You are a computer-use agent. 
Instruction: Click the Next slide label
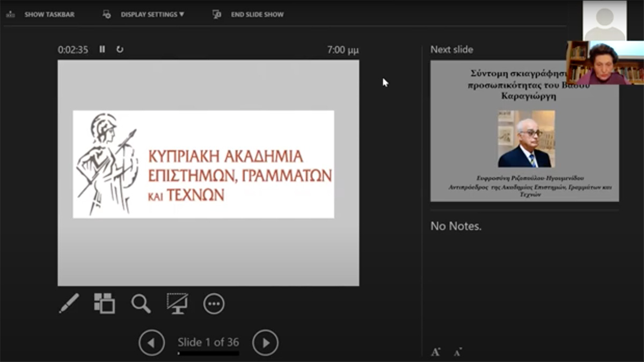(452, 49)
